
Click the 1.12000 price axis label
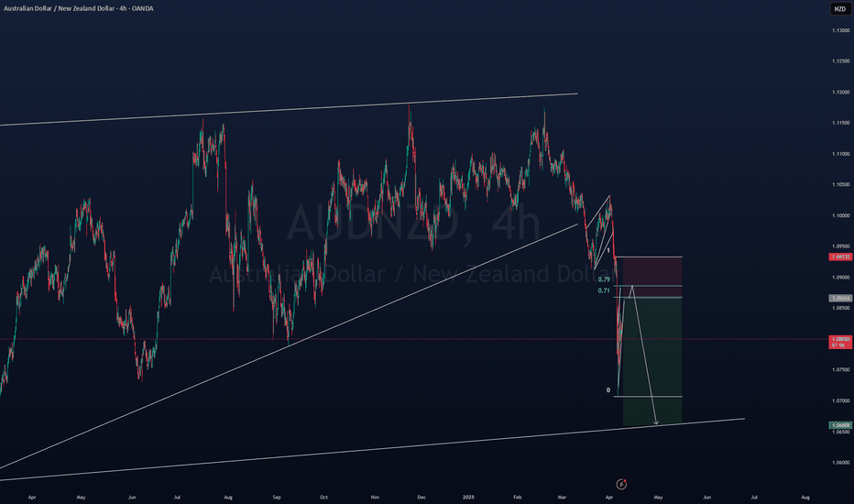click(840, 92)
